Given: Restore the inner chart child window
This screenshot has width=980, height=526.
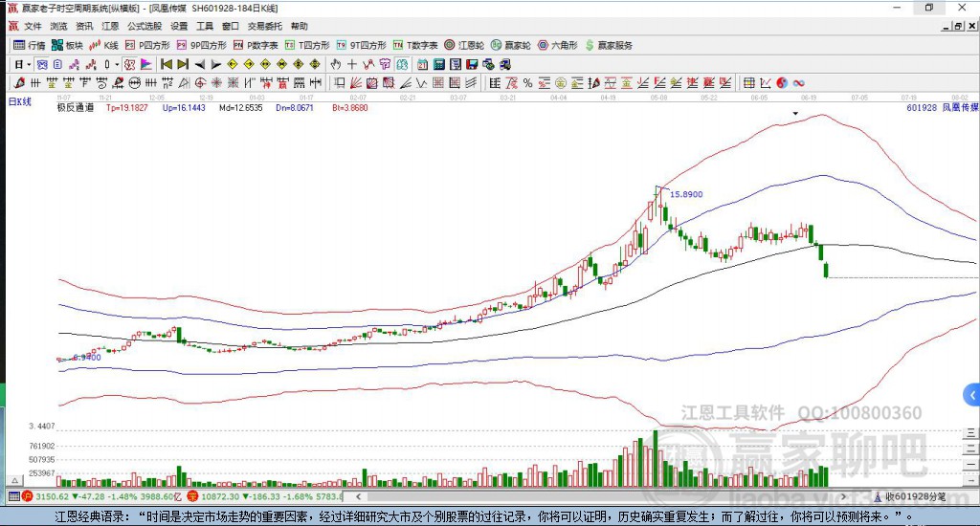Looking at the screenshot, I should coord(959,26).
